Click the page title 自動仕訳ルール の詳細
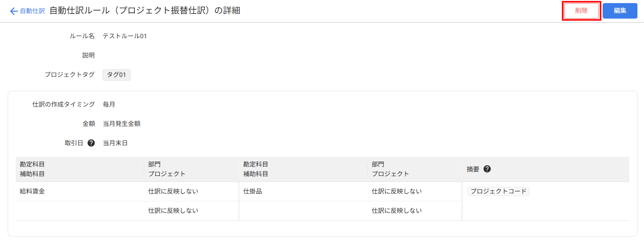Viewport: 644px width, 243px height. 145,10
